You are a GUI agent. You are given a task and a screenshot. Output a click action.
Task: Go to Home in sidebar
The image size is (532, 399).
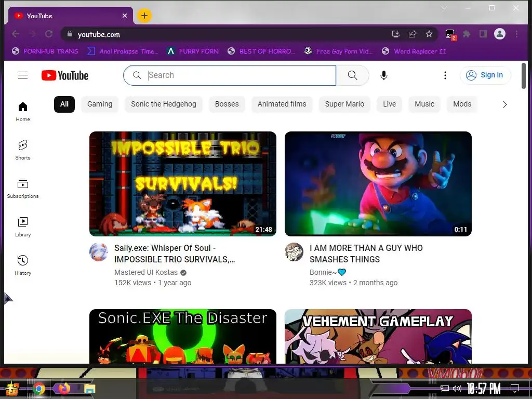(x=23, y=112)
